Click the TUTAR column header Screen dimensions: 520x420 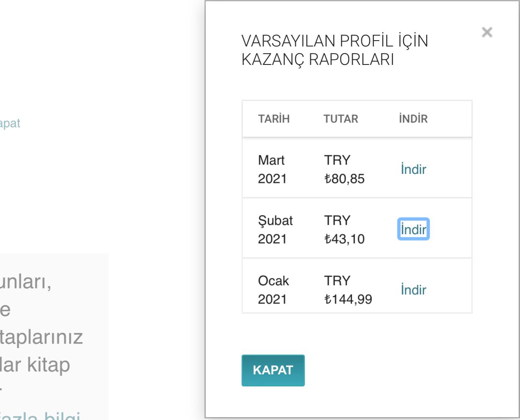click(341, 119)
